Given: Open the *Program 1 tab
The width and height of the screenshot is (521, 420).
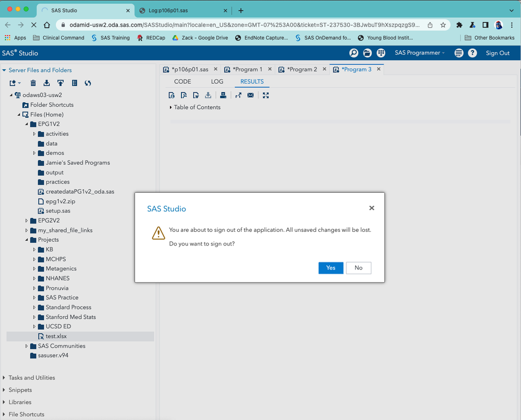Looking at the screenshot, I should pos(247,69).
